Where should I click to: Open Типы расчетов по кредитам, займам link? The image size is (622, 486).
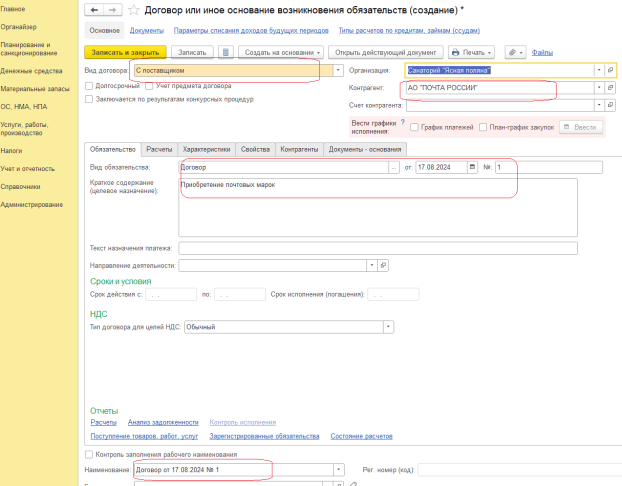tap(409, 31)
